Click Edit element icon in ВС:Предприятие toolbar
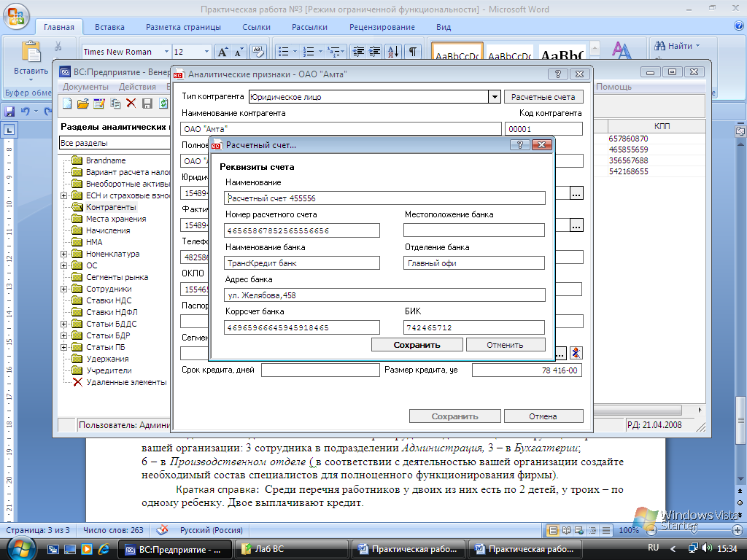This screenshot has width=747, height=560. pos(99,104)
